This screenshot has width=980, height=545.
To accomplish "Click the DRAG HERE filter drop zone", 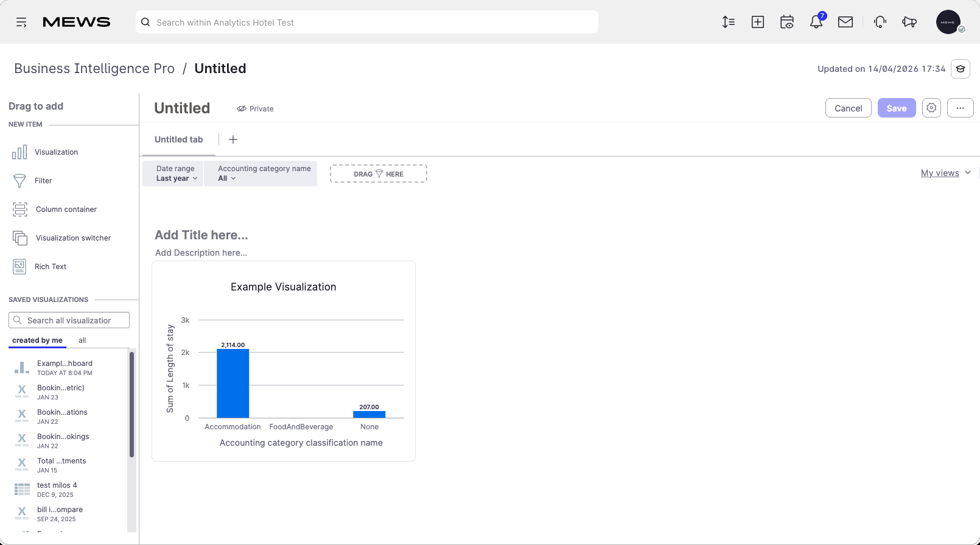I will coord(379,174).
